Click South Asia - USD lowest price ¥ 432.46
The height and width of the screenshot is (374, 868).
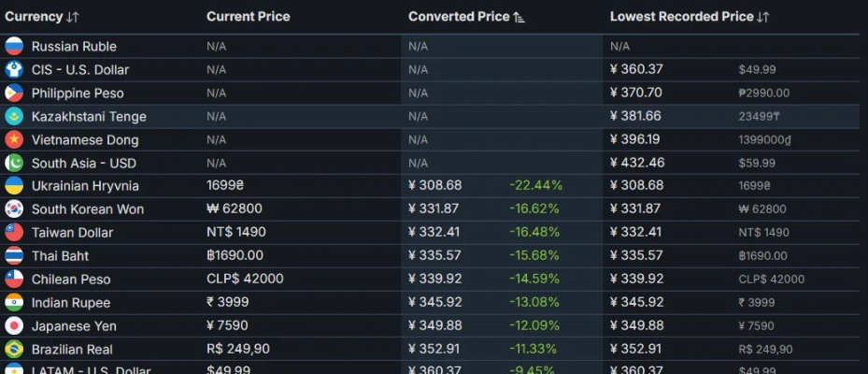pos(636,163)
